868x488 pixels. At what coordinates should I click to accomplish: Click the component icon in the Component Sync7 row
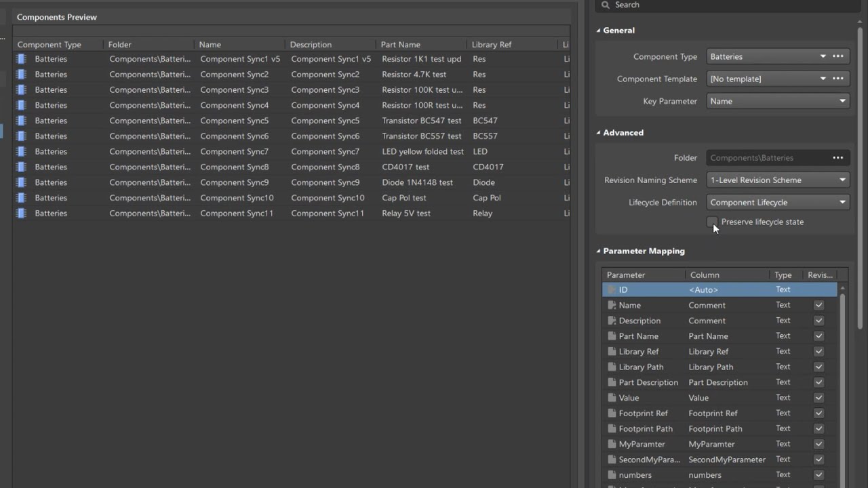point(21,152)
